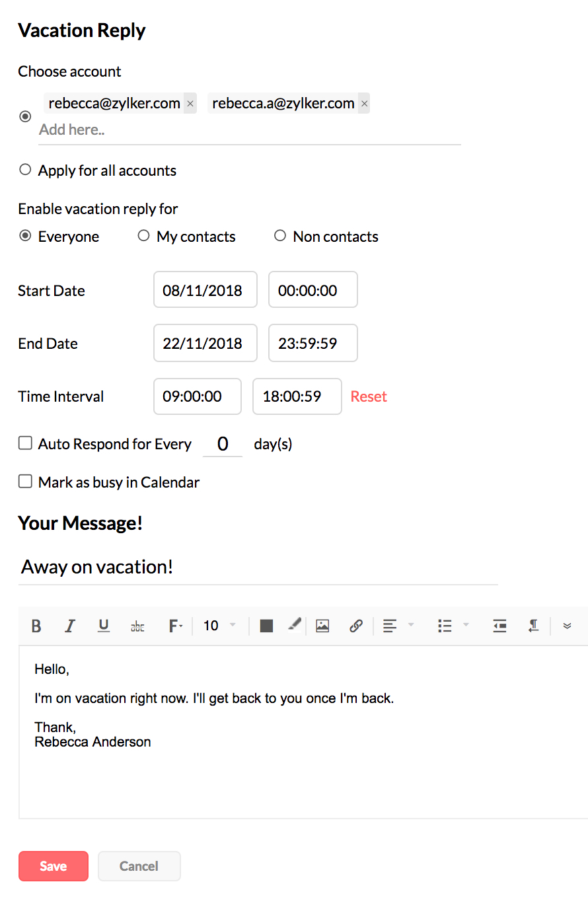Insert a hyperlink in the message
Viewport: 588px width, 921px height.
tap(356, 626)
